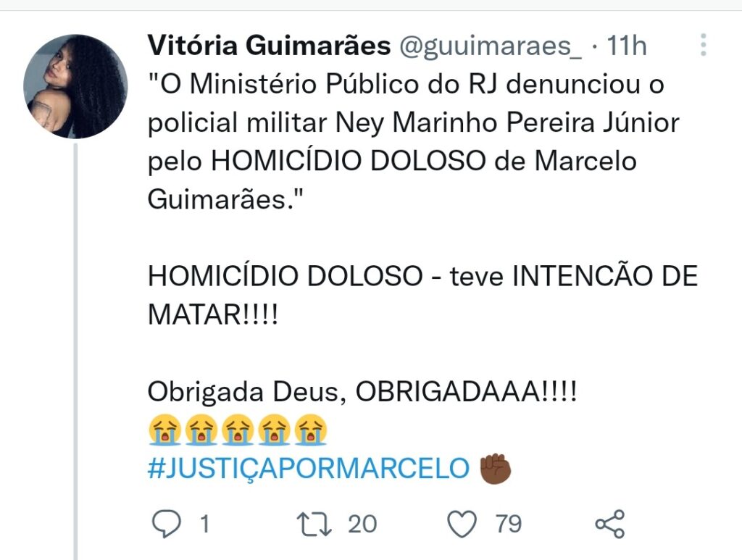Open Vitória Guimarães profile picture
This screenshot has width=742, height=560.
(75, 86)
